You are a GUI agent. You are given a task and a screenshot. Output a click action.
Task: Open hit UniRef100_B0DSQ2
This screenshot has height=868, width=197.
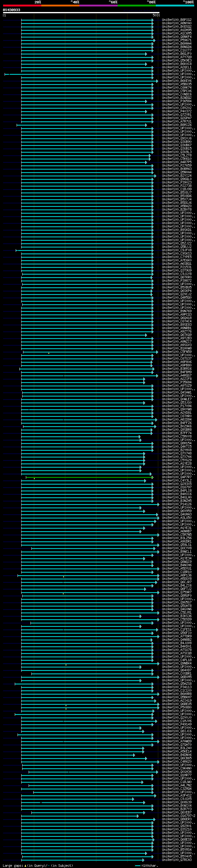(176, 26)
